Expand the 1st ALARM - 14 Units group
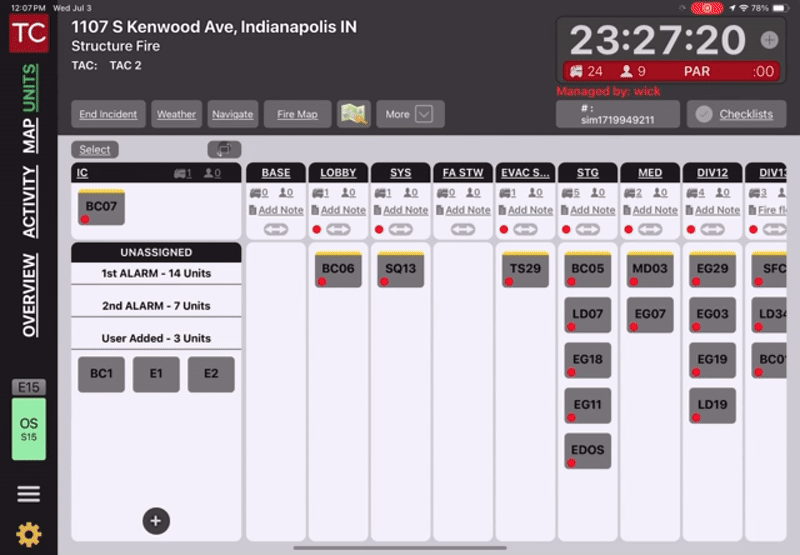 156,273
